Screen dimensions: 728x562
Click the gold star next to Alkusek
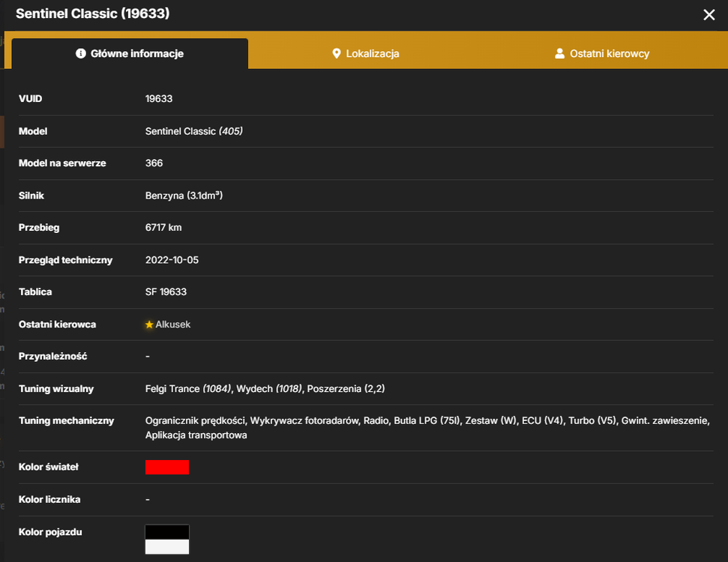pos(149,324)
